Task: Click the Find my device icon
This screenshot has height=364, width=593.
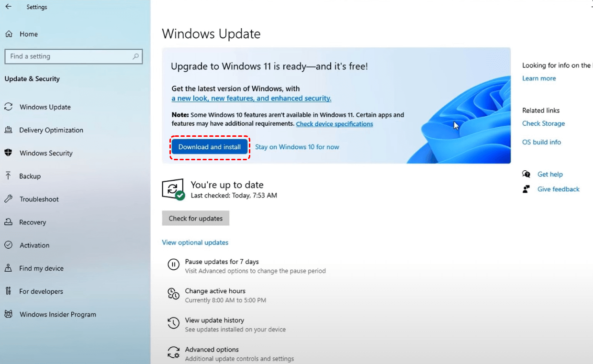Action: click(x=9, y=268)
